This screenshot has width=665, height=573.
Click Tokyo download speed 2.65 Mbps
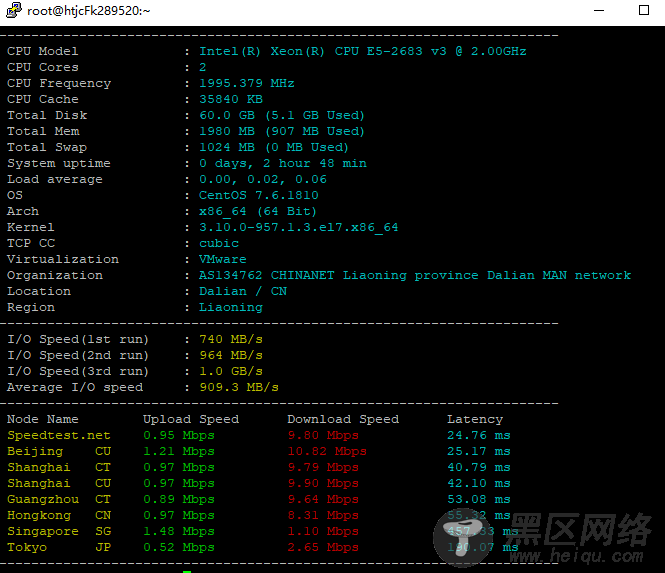click(x=323, y=548)
